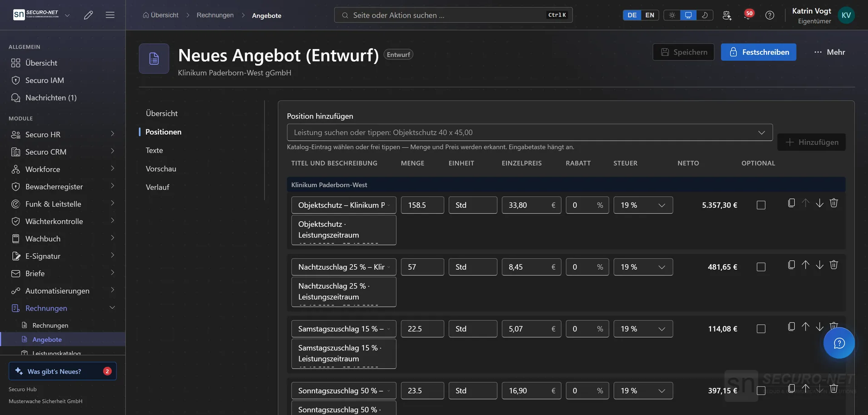868x415 pixels.
Task: Switch language to DE
Action: coord(632,15)
